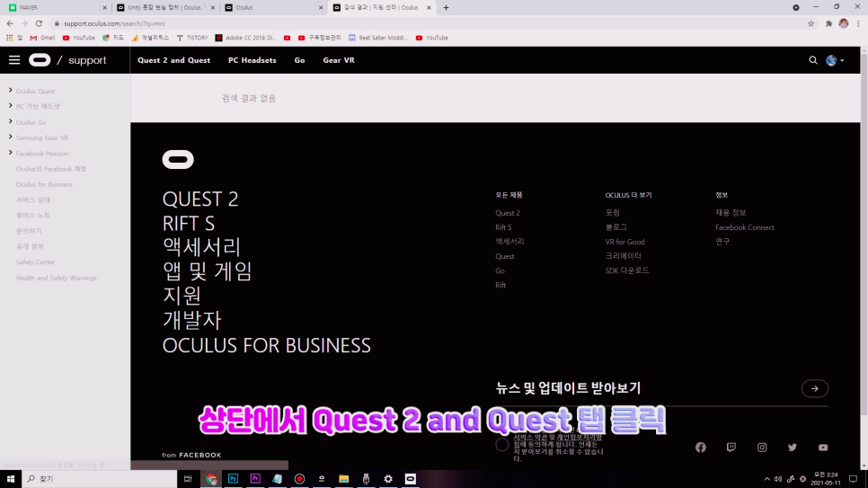
Task: Click the Oculus logo in header
Action: 40,60
